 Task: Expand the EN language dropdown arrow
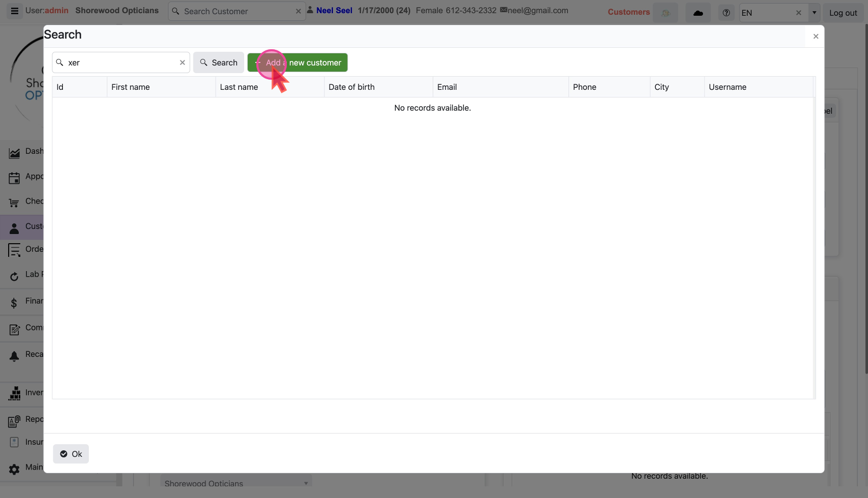[814, 13]
